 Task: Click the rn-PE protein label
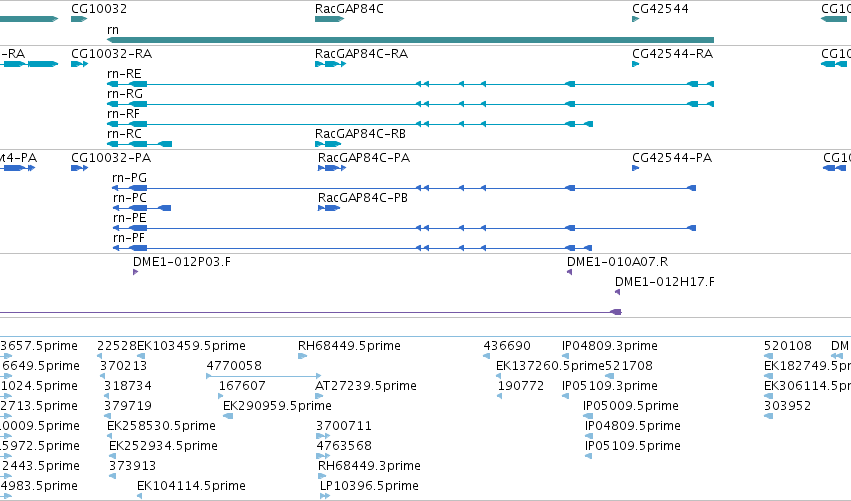pyautogui.click(x=129, y=218)
